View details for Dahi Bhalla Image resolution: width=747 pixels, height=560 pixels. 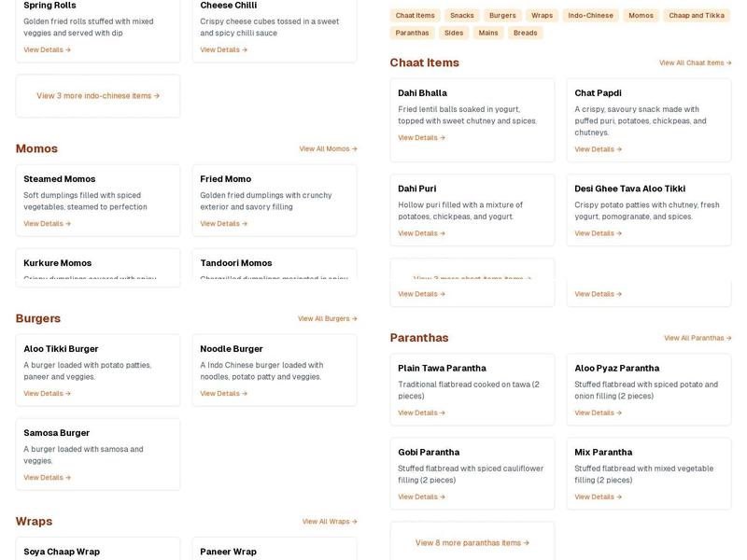click(x=421, y=138)
